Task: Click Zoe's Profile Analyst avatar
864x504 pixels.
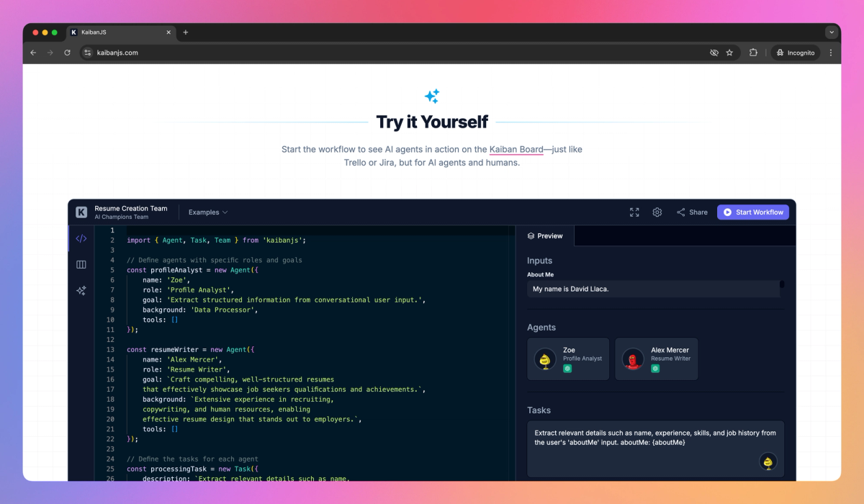Action: coord(544,359)
